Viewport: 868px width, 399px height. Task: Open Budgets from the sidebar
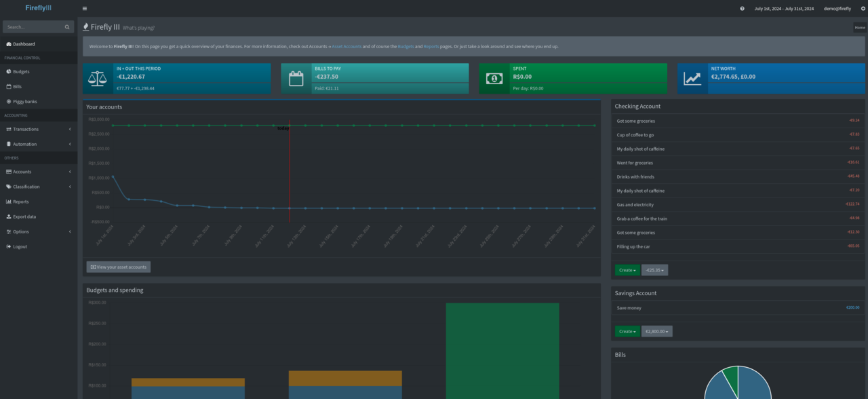[39, 71]
